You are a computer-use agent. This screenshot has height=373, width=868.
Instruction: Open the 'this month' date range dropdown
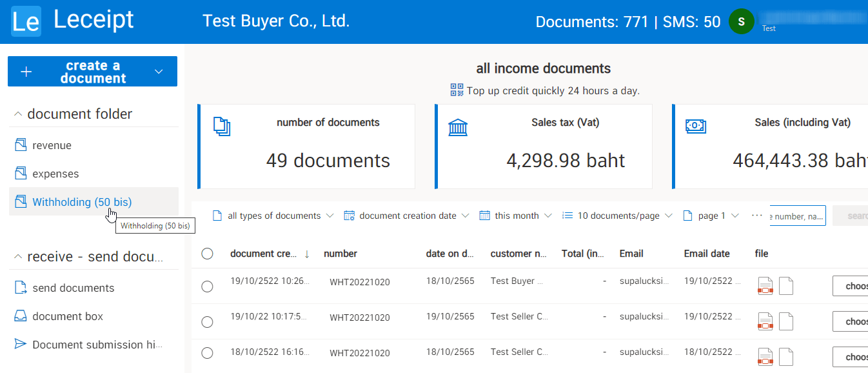coord(515,215)
